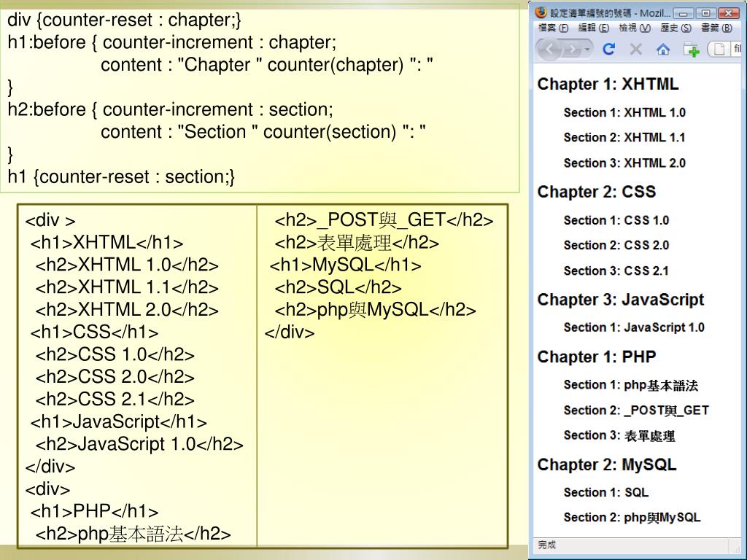
Task: Click the Firefox window title text
Action: coord(611,13)
